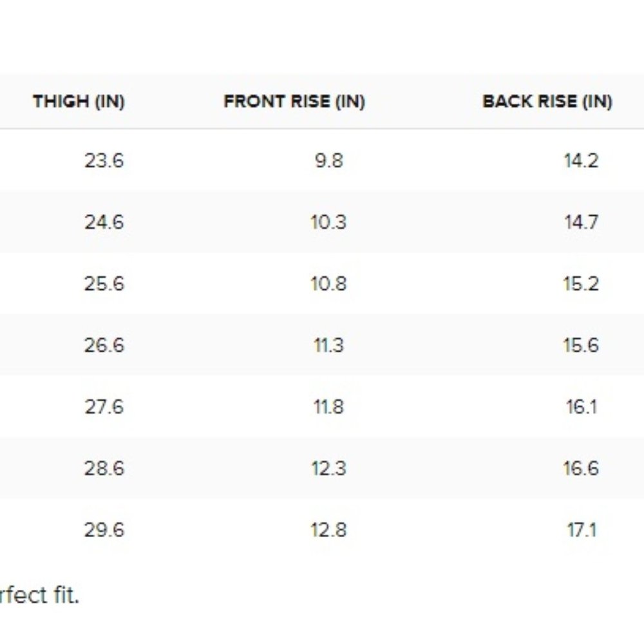The width and height of the screenshot is (644, 644).
Task: Click front rise value 10.3
Action: click(328, 222)
